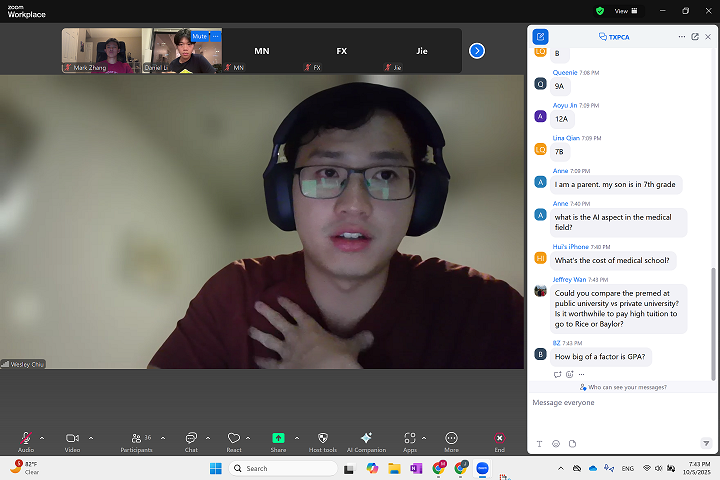Toggle the Chat panel button
The width and height of the screenshot is (720, 480).
coord(191,439)
